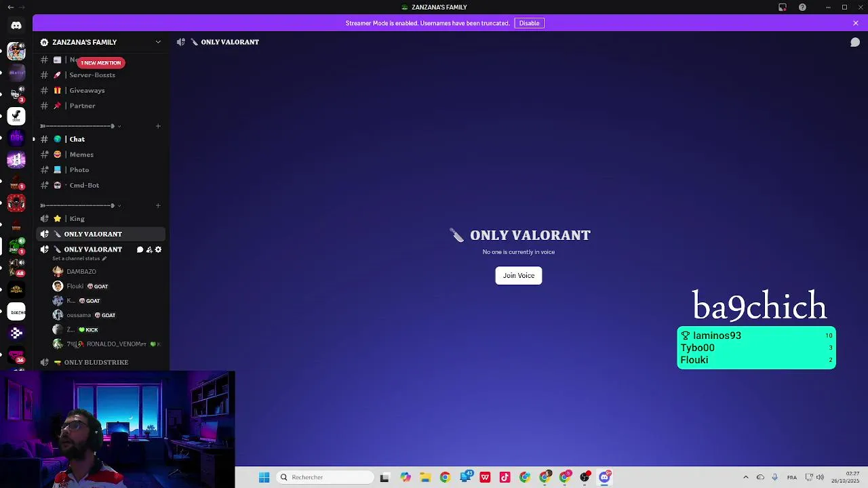The image size is (868, 488).
Task: Collapse category above the Chat channel
Action: click(80, 126)
